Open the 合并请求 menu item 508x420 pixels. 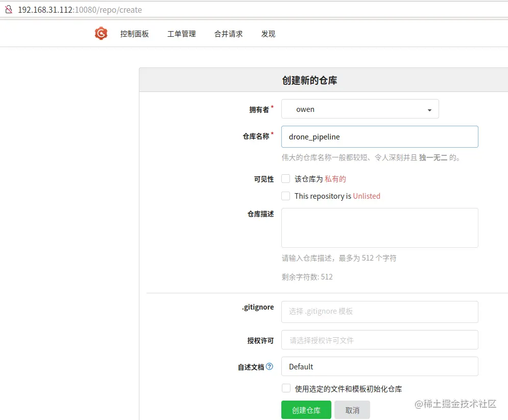(228, 34)
